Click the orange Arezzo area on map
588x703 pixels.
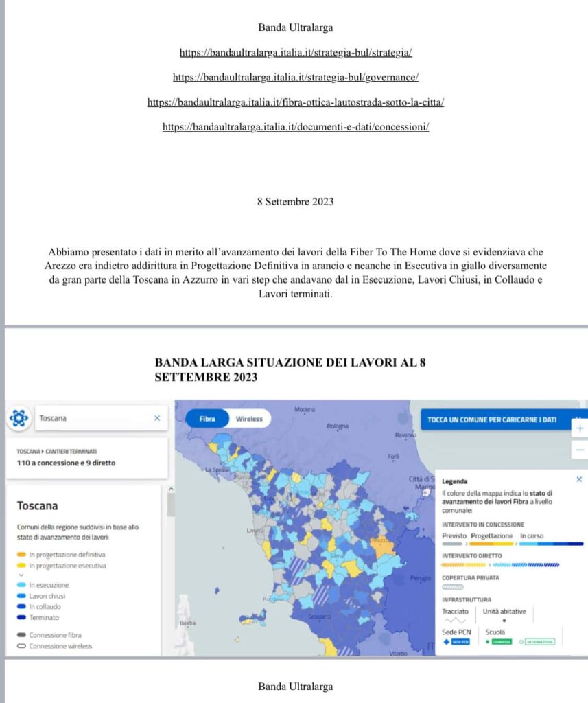(382, 547)
